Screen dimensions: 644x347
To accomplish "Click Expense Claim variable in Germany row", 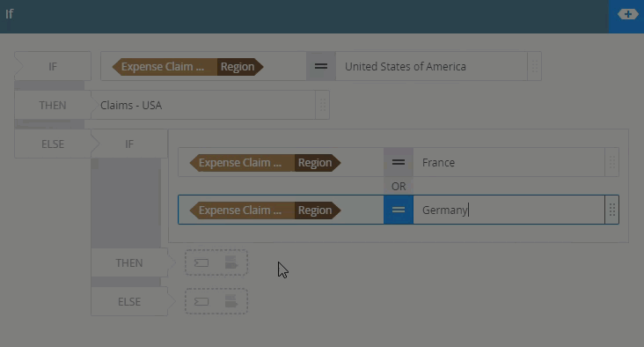I will (242, 210).
